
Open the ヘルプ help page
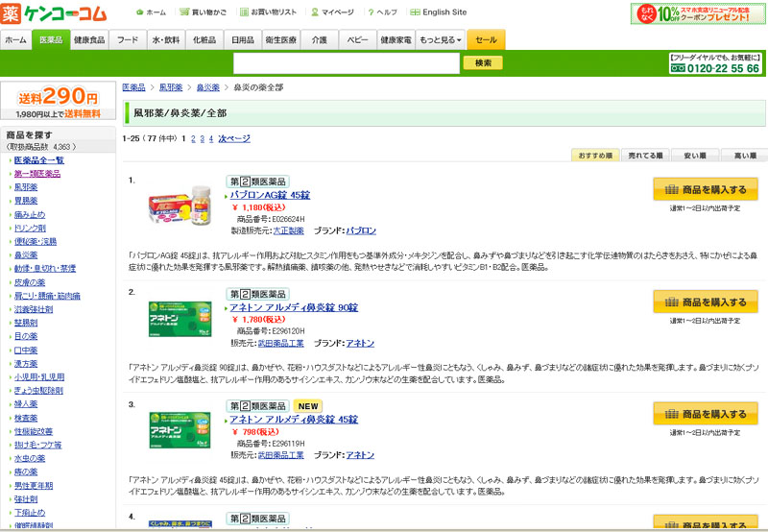(x=386, y=12)
